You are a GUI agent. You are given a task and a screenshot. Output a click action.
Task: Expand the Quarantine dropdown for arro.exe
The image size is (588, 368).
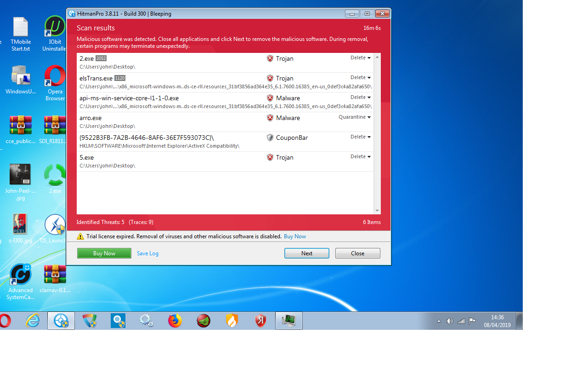coord(355,117)
